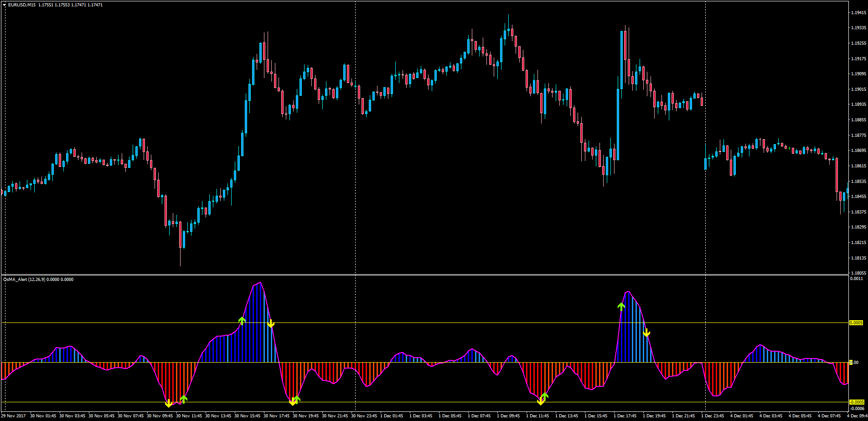Click the 1.18135 price scale label

point(858,258)
